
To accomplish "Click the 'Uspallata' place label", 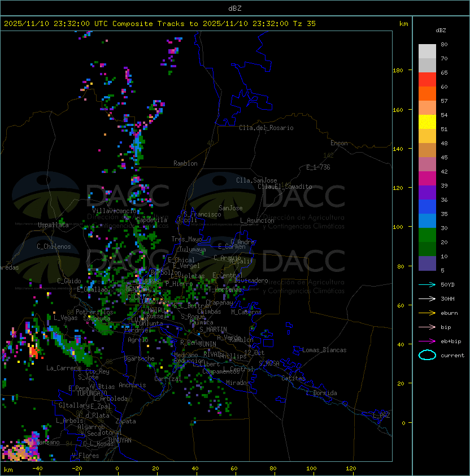I will point(53,225).
